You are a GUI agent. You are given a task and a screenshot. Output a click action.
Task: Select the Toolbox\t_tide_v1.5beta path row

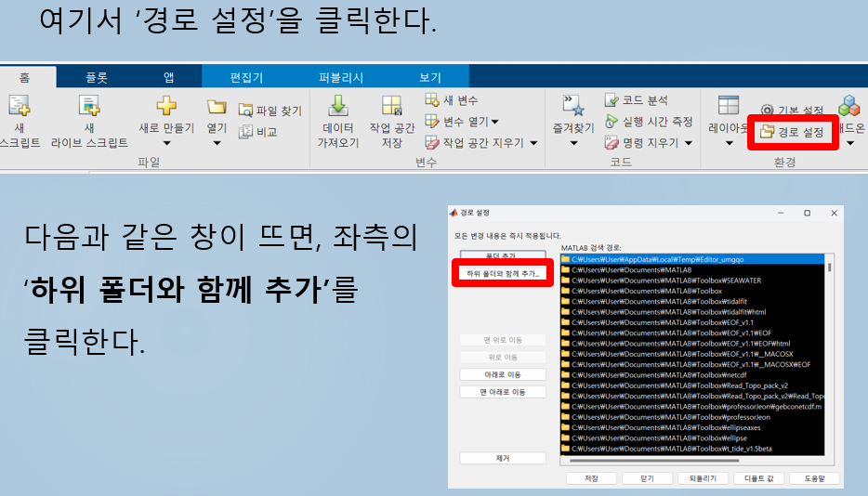pos(692,449)
